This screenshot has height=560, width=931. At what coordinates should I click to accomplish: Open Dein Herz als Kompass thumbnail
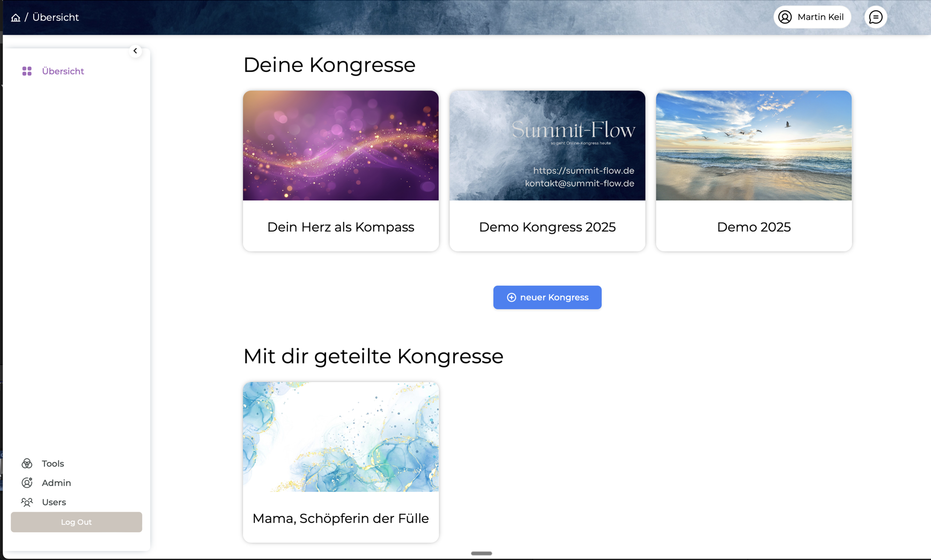tap(341, 146)
